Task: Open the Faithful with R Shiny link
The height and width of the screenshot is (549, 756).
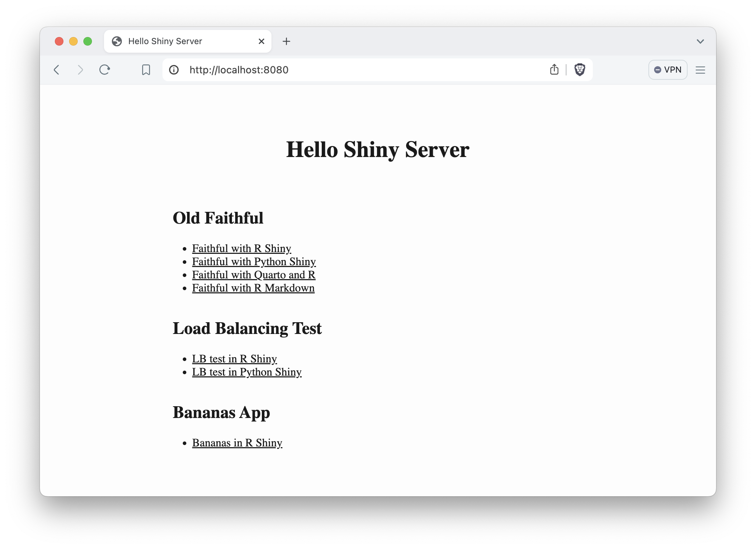Action: 242,248
